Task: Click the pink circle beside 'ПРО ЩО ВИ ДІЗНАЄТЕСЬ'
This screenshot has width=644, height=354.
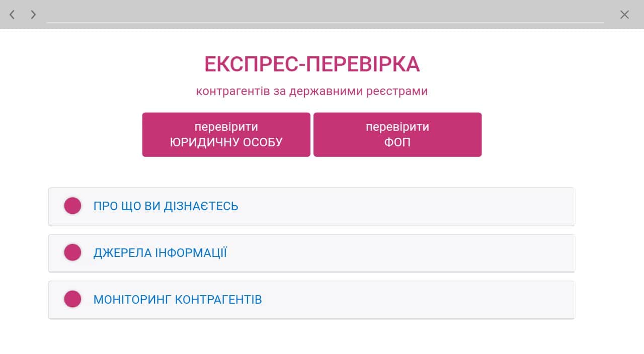Action: [72, 206]
